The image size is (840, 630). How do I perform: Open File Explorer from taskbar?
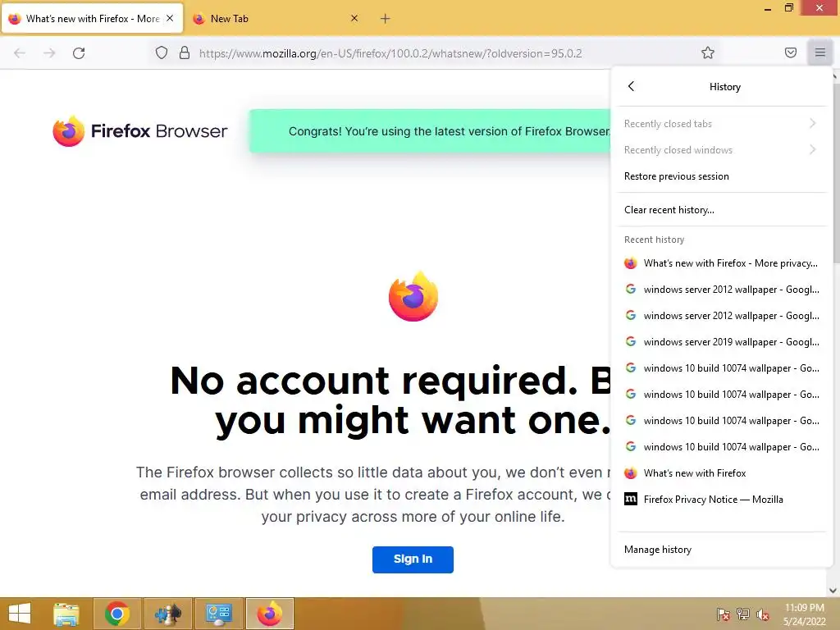(66, 614)
